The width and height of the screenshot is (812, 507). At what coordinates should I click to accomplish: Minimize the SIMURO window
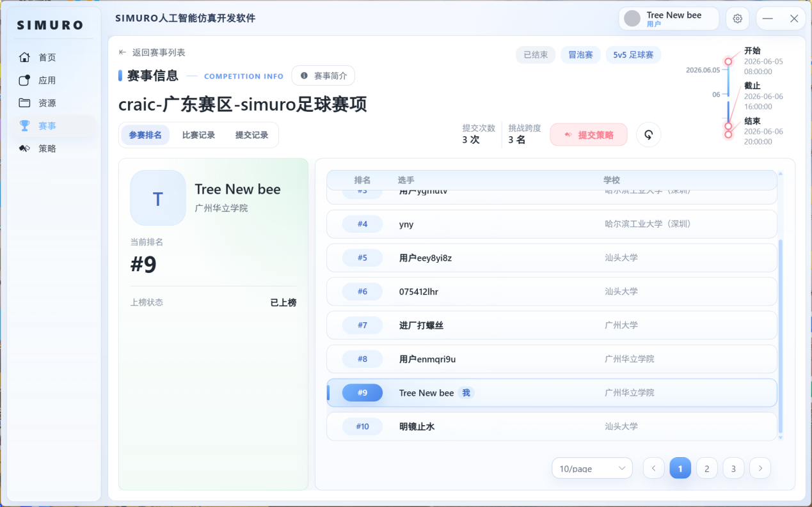click(768, 19)
